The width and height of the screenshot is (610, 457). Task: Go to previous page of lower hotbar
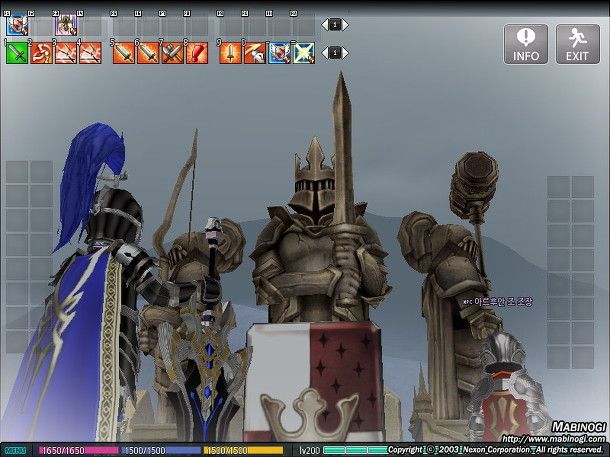[x=324, y=53]
